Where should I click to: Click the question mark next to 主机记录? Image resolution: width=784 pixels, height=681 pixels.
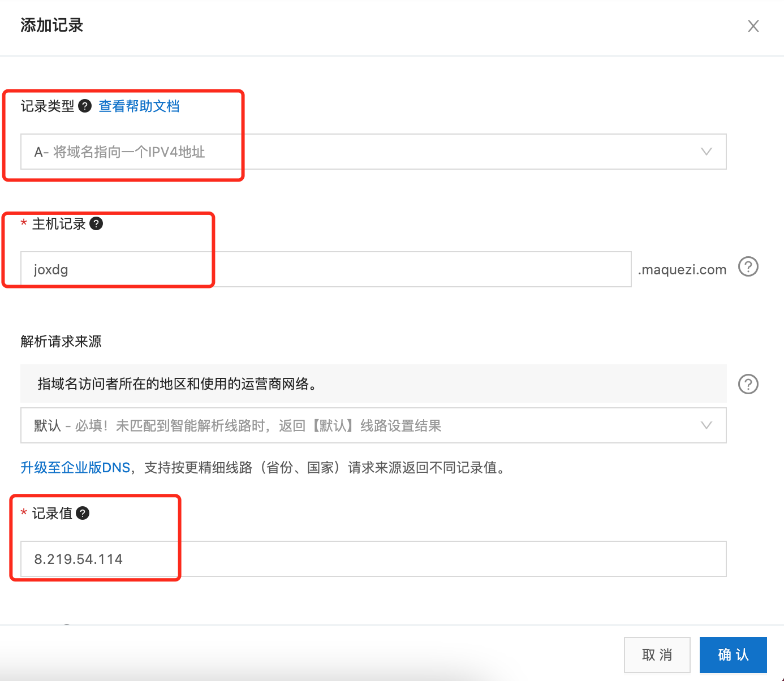[96, 223]
